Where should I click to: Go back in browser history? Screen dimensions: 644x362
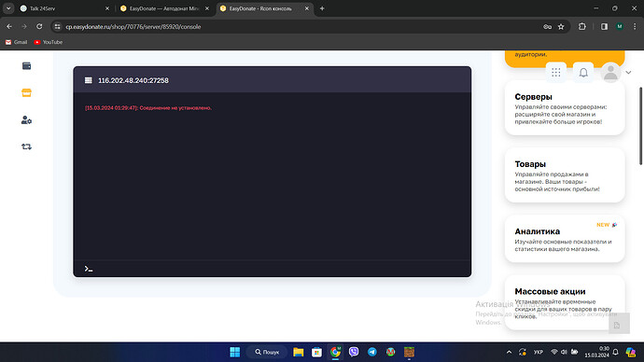(9, 27)
